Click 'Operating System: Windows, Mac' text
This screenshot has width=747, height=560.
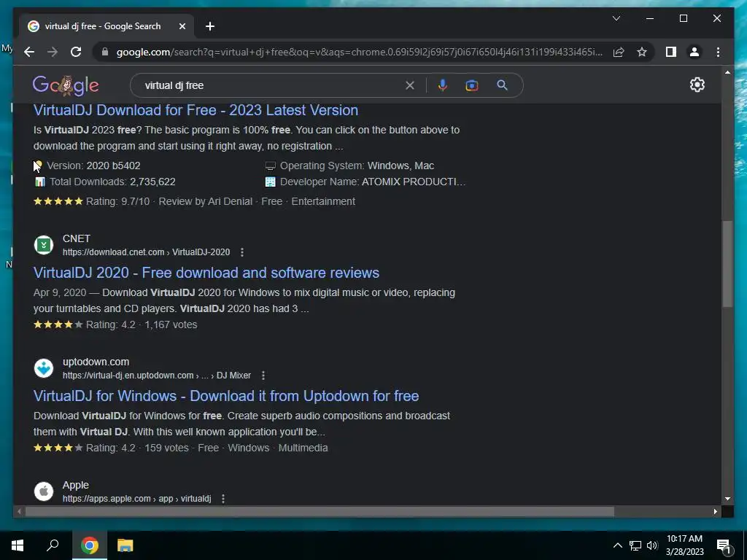tap(357, 166)
